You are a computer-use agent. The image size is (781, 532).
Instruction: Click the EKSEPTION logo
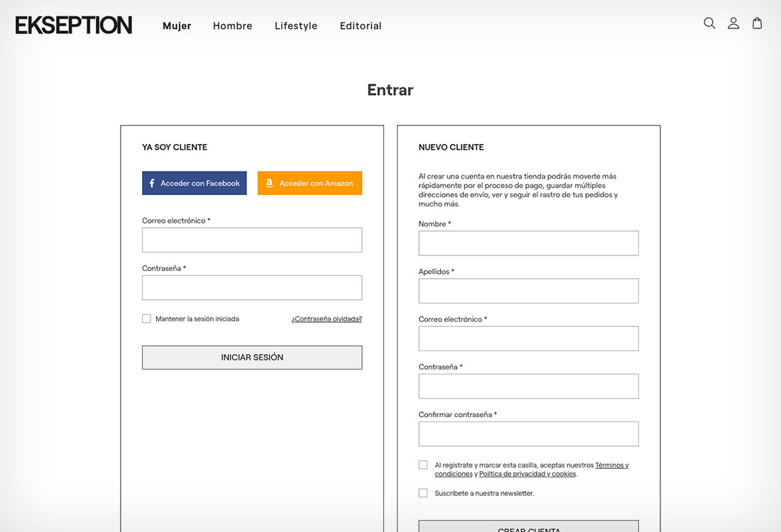[x=74, y=26]
